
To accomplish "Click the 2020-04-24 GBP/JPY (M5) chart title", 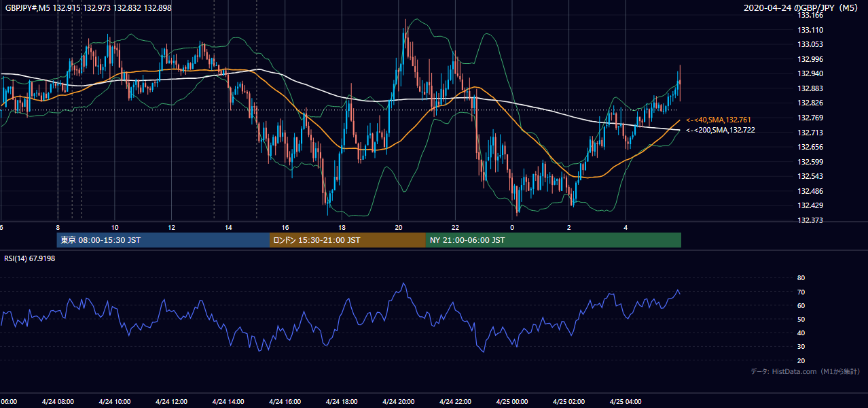I will click(802, 8).
